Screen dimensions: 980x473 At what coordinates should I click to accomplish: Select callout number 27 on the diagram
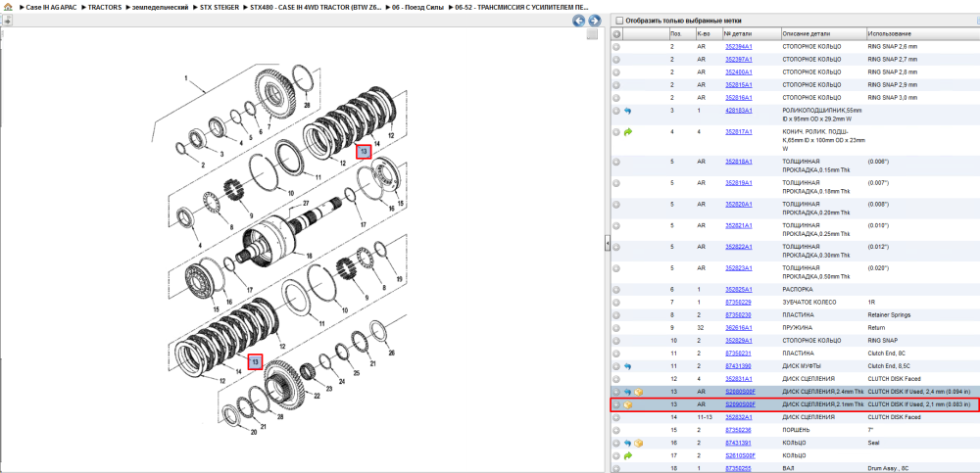tap(306, 204)
